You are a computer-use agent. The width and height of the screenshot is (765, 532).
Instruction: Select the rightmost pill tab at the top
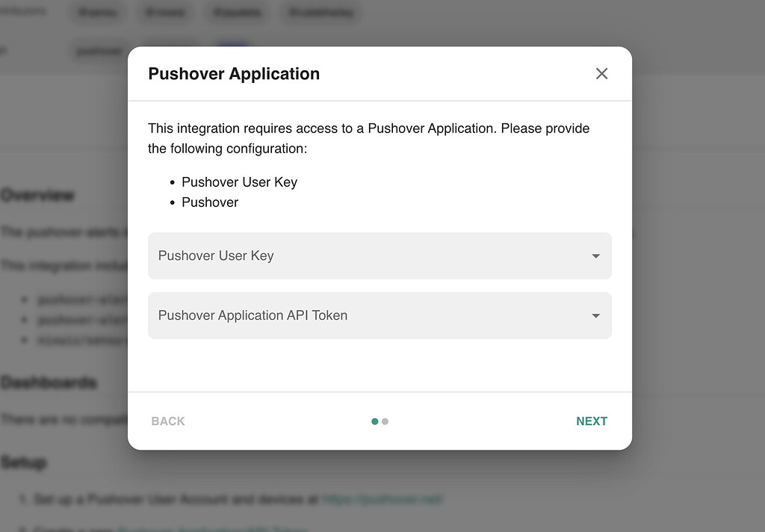click(x=320, y=12)
